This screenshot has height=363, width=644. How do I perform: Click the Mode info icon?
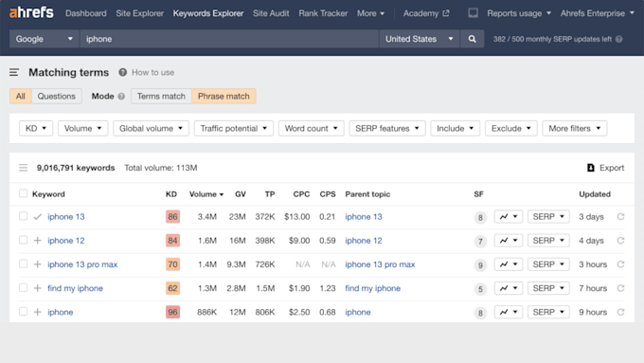click(x=121, y=96)
